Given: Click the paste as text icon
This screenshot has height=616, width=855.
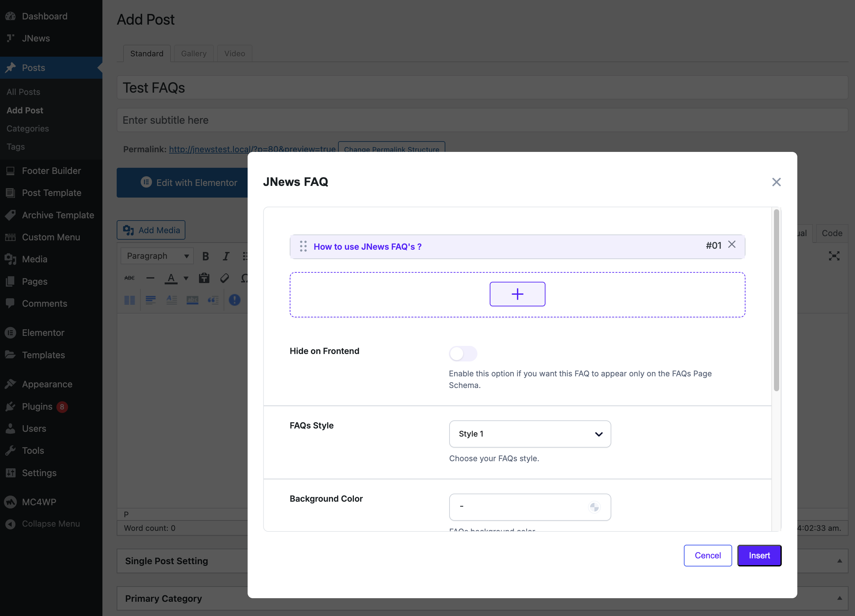Looking at the screenshot, I should 204,278.
